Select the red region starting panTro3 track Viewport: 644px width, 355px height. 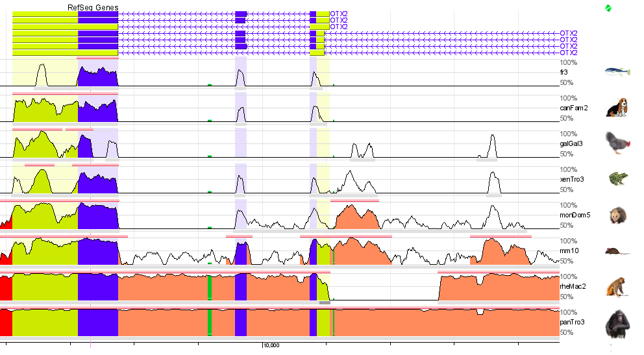tap(6, 323)
